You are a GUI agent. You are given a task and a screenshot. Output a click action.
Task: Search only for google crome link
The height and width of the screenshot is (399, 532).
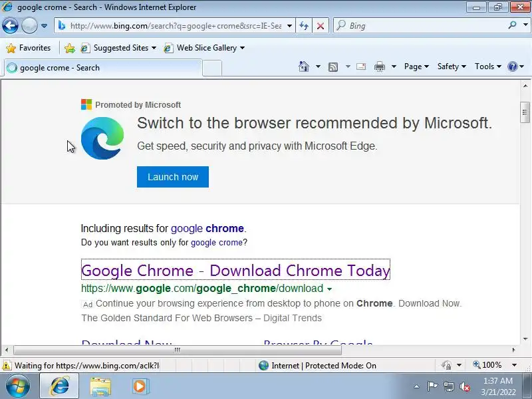pos(217,243)
